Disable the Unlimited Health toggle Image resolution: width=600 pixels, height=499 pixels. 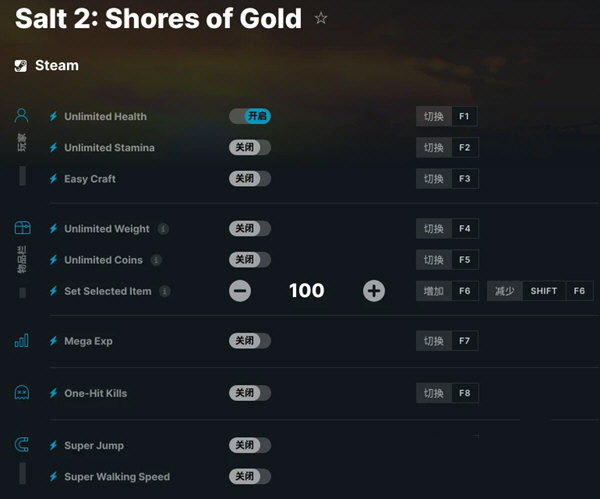[x=250, y=116]
